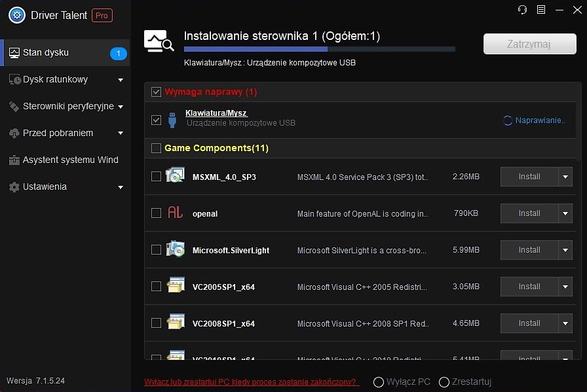Open the main menu list icon

click(541, 10)
